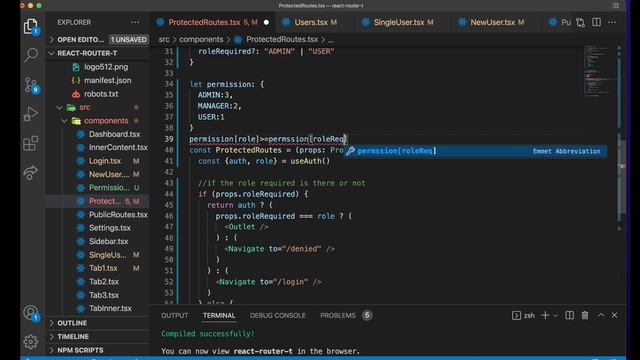640x360 pixels.
Task: Open Dashboard.tsx file
Action: tap(114, 134)
